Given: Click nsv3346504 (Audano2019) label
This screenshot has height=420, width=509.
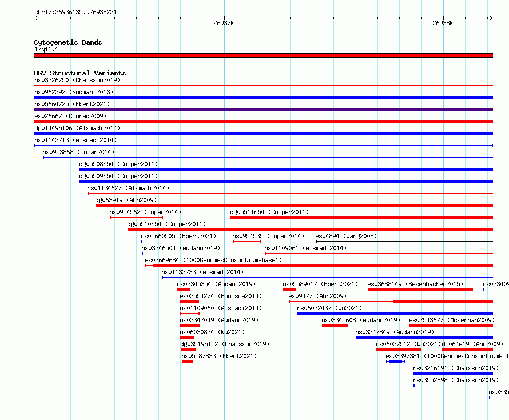Looking at the screenshot, I should 181,248.
